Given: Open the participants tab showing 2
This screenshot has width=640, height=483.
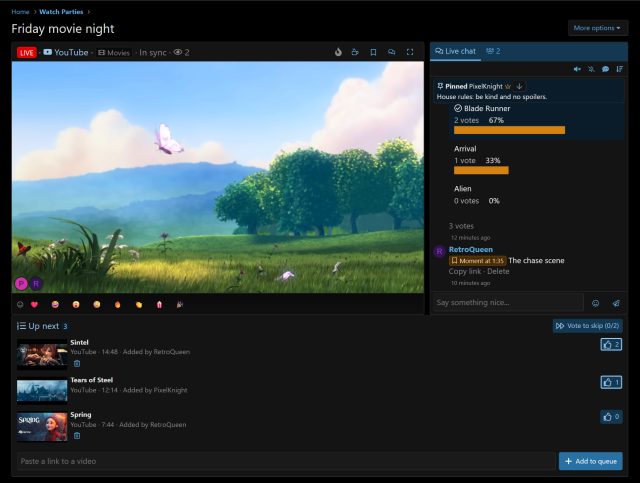Looking at the screenshot, I should pyautogui.click(x=493, y=51).
